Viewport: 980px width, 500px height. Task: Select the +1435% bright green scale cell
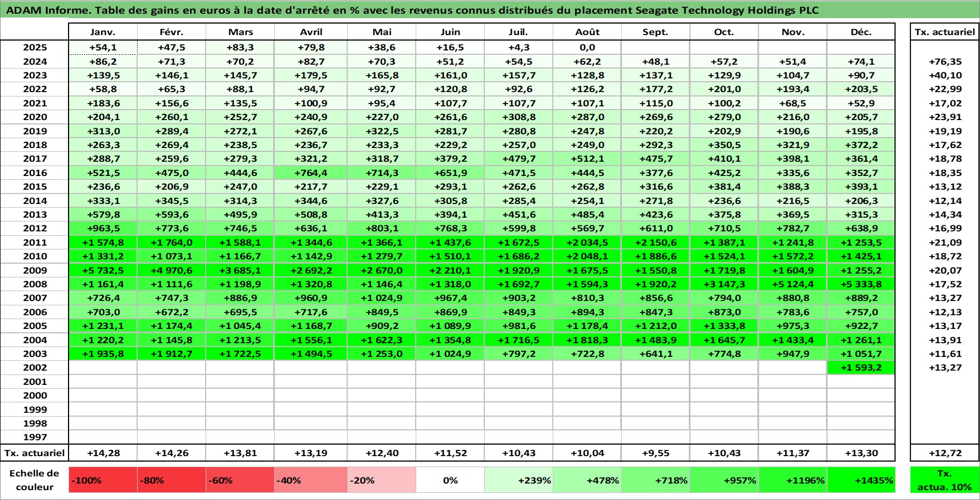(861, 480)
